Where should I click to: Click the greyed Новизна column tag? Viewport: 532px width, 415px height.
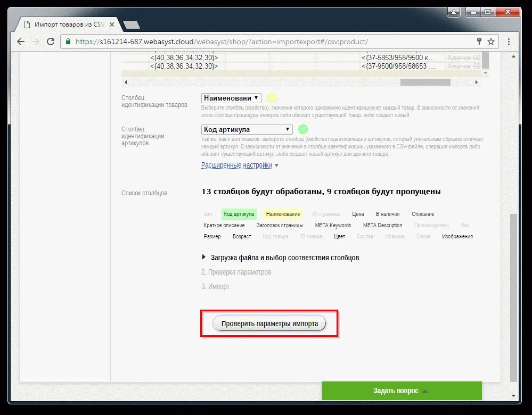pos(395,236)
